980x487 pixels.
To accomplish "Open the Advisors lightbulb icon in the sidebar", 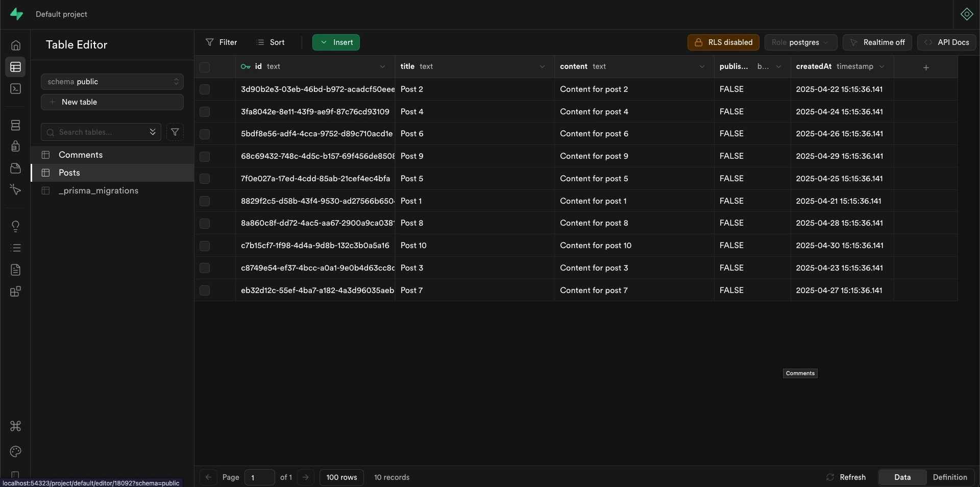I will 16,226.
